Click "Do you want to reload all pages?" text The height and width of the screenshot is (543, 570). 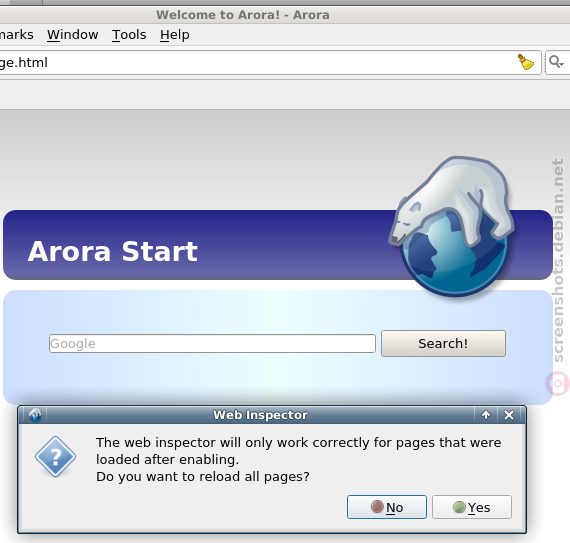click(x=203, y=476)
